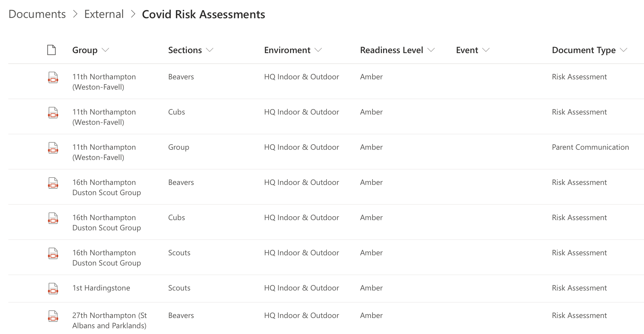Select the 1st Hardingstone file icon
644x334 pixels.
(53, 288)
